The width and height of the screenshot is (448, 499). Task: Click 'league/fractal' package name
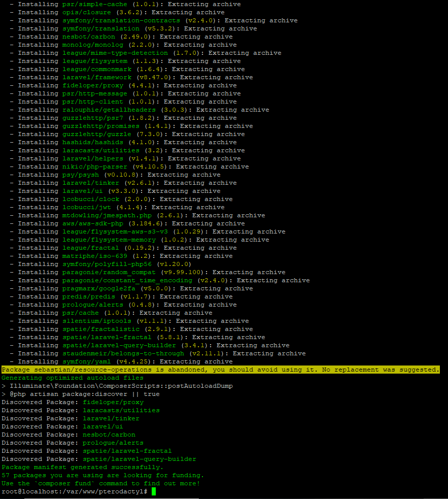[91, 248]
